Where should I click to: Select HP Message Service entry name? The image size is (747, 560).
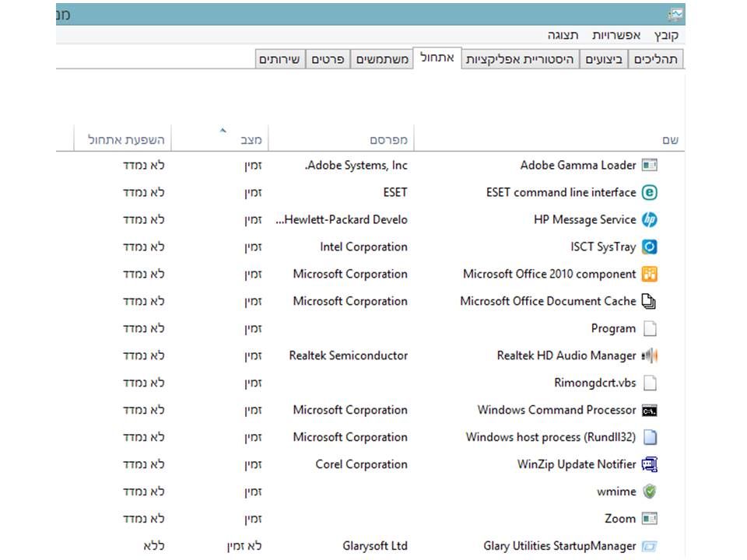585,219
